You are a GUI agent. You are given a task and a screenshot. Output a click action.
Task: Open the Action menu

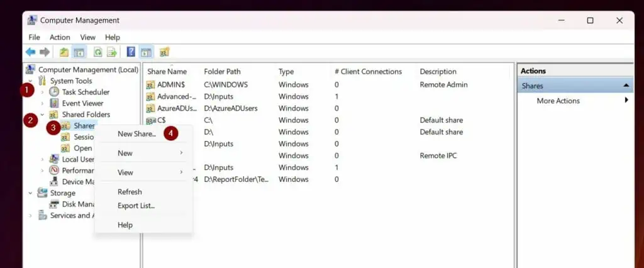pyautogui.click(x=60, y=37)
